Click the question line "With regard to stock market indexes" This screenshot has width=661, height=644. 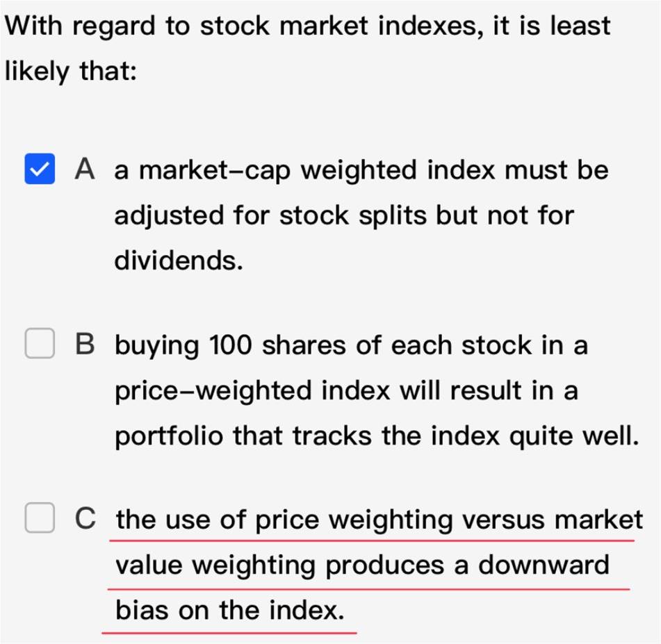click(x=244, y=26)
